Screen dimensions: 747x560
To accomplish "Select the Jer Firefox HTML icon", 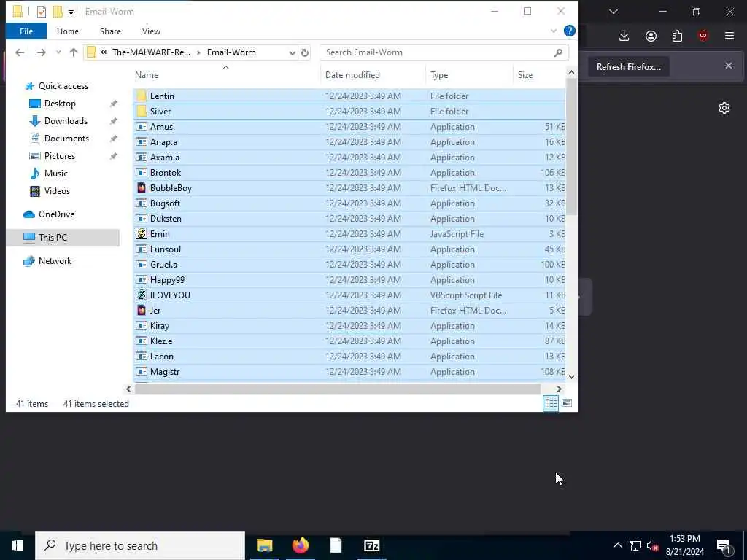I will point(142,311).
